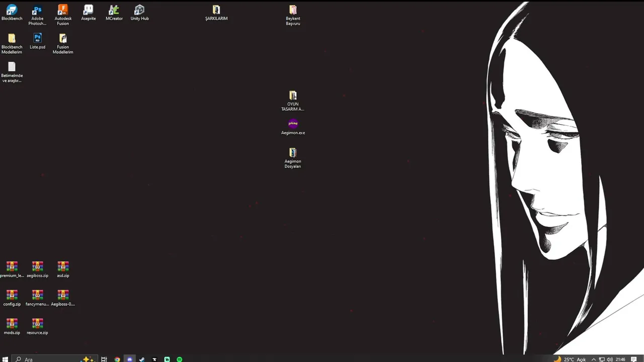Image resolution: width=644 pixels, height=362 pixels.
Task: Open the clock showing 21:46
Action: [x=620, y=359]
